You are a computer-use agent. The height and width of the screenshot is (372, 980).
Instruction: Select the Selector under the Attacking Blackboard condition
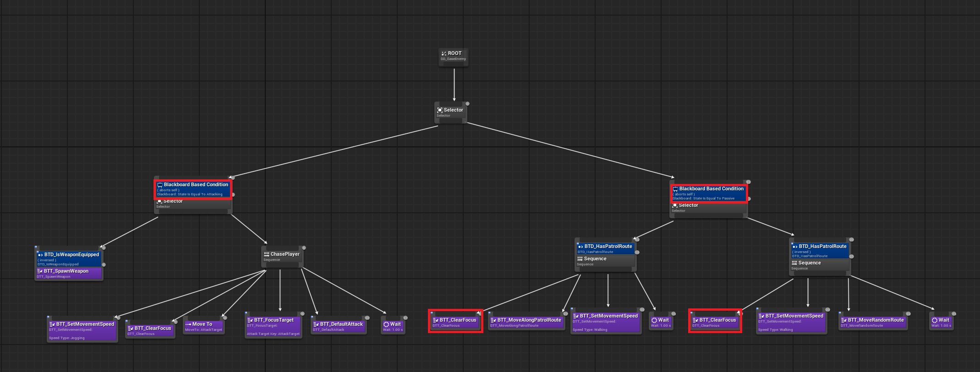click(x=193, y=204)
